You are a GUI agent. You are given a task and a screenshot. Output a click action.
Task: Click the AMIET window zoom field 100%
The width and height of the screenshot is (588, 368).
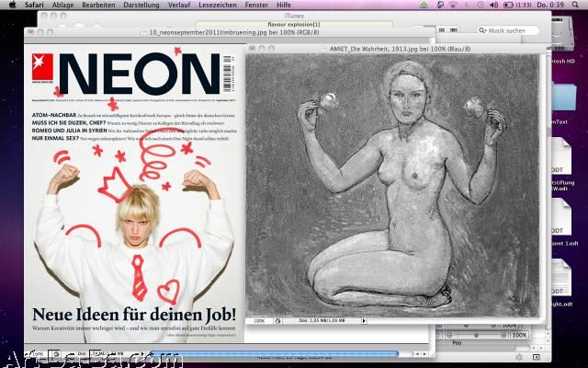[259, 321]
